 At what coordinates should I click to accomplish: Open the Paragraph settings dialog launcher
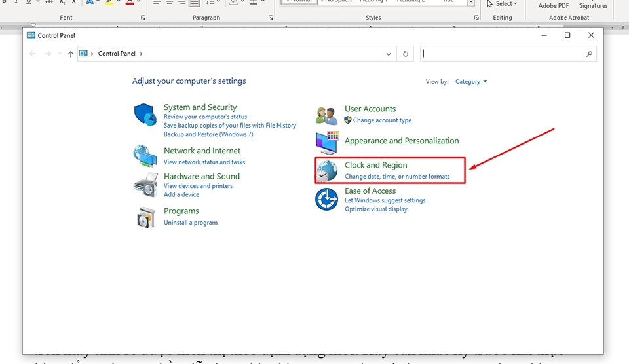pos(271,18)
